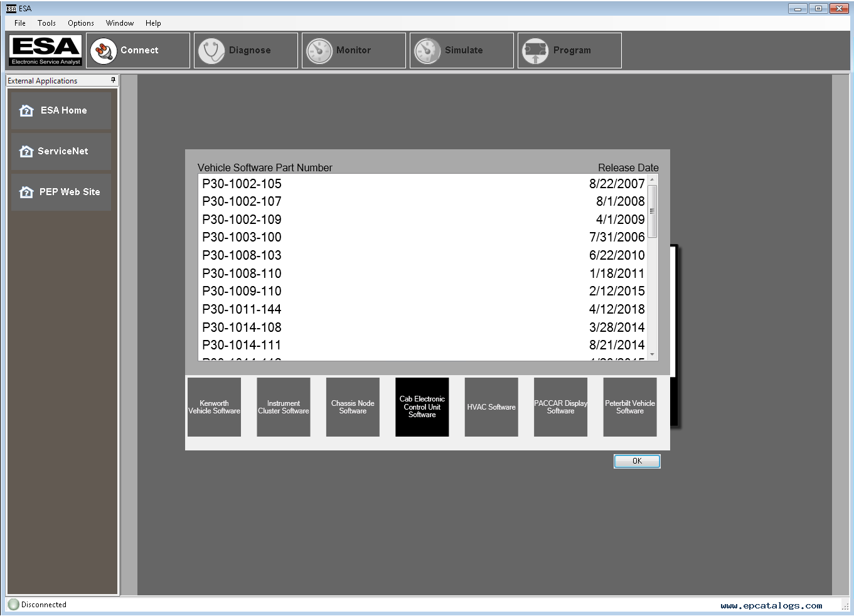
Task: Open ESA Home link
Action: point(61,110)
